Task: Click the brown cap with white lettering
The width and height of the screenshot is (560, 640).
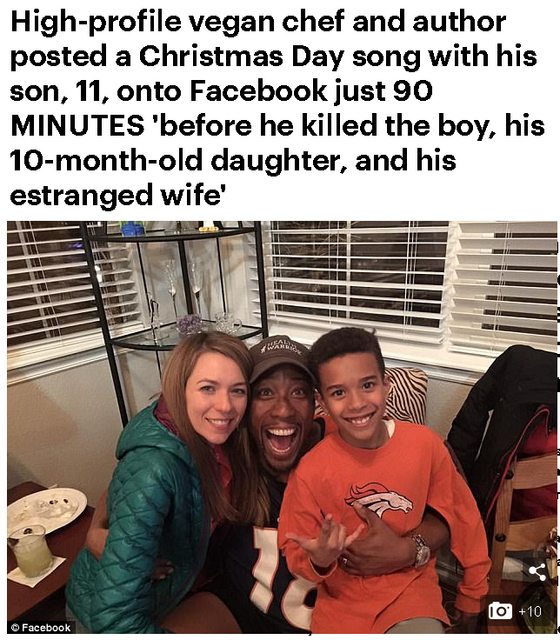Action: [279, 356]
